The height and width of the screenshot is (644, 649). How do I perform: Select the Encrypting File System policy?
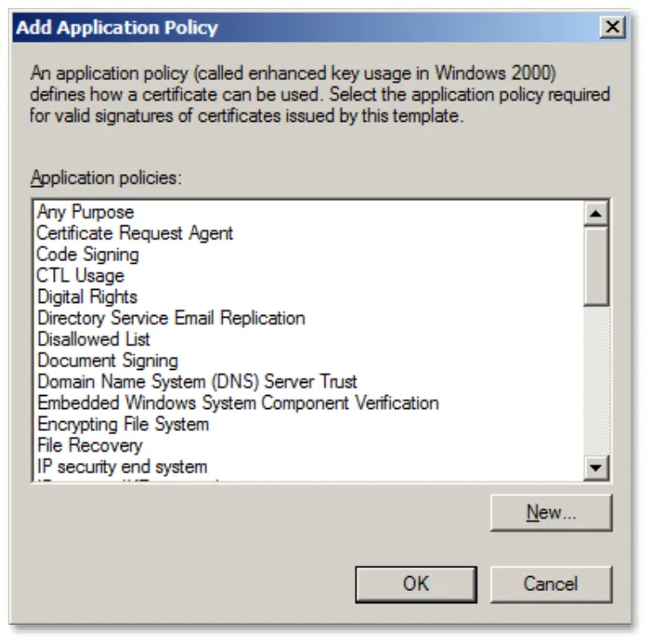pyautogui.click(x=123, y=424)
